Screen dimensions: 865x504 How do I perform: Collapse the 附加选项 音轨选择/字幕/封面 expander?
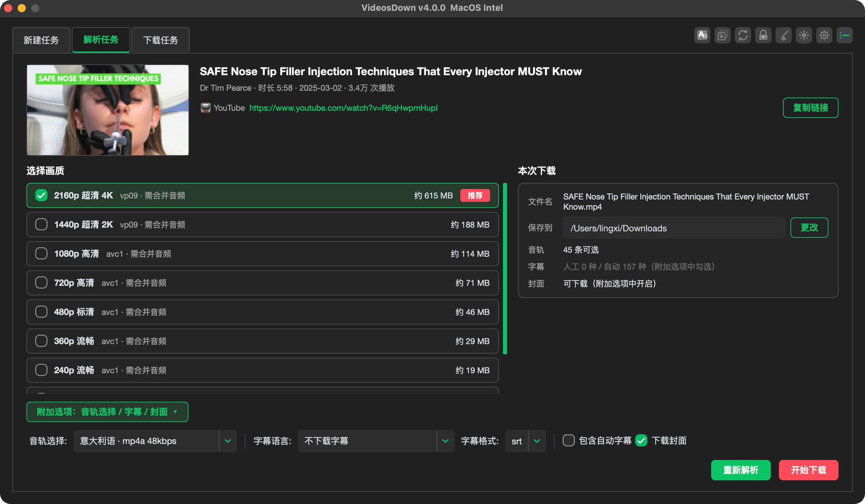pos(107,412)
